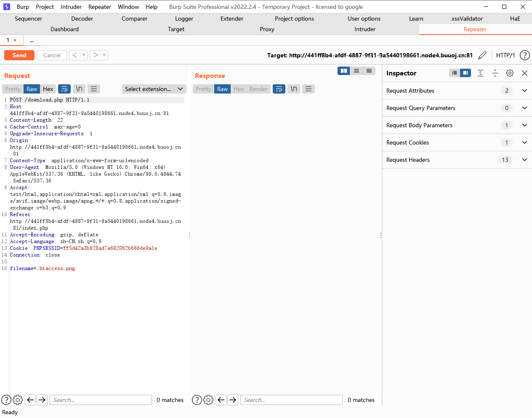This screenshot has width=532, height=418.
Task: Open the Window menu
Action: click(x=128, y=7)
